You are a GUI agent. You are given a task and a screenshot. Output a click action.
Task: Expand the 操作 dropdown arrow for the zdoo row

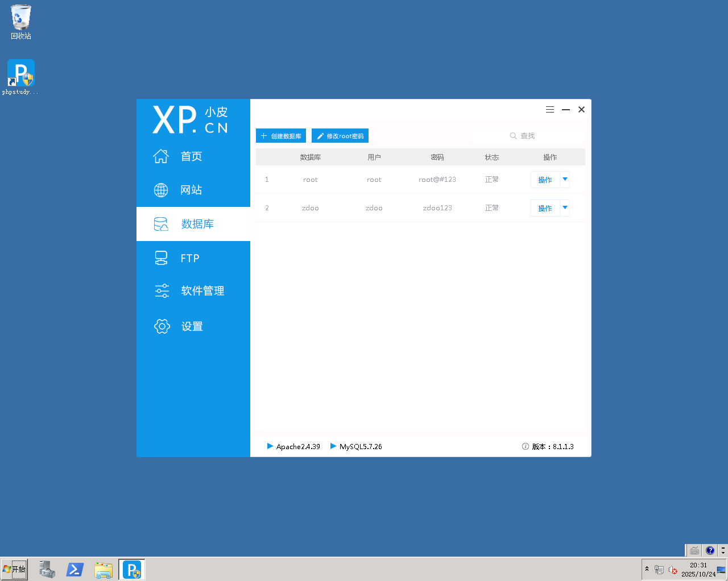tap(565, 208)
